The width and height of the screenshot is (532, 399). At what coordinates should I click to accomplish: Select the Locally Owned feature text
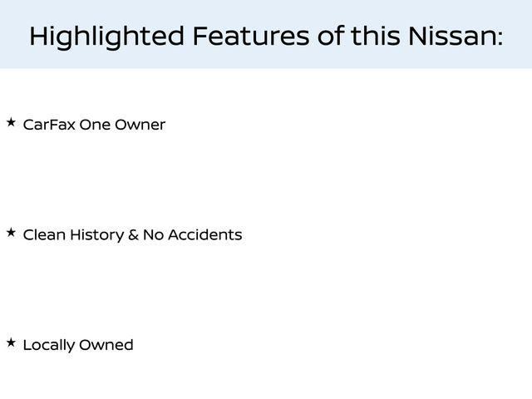78,345
